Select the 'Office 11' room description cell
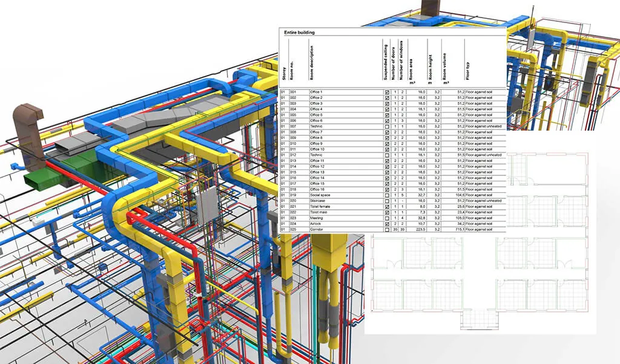Image resolution: width=620 pixels, height=364 pixels. [317, 161]
